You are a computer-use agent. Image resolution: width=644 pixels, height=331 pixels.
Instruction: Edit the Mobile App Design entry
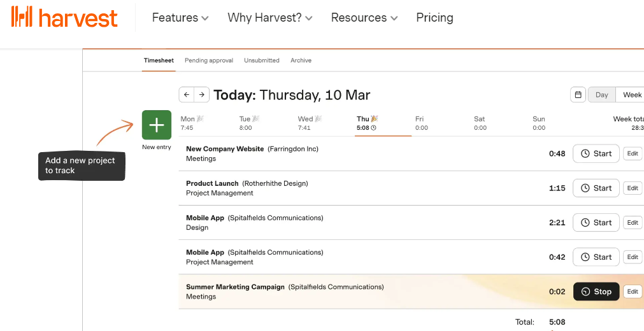(x=633, y=223)
